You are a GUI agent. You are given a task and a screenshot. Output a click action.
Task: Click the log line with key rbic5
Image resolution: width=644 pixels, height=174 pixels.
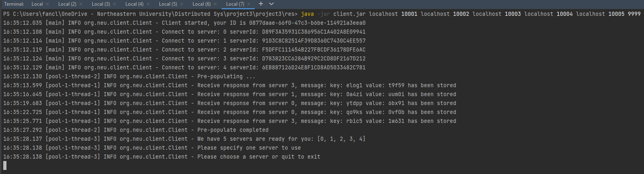pyautogui.click(x=230, y=121)
